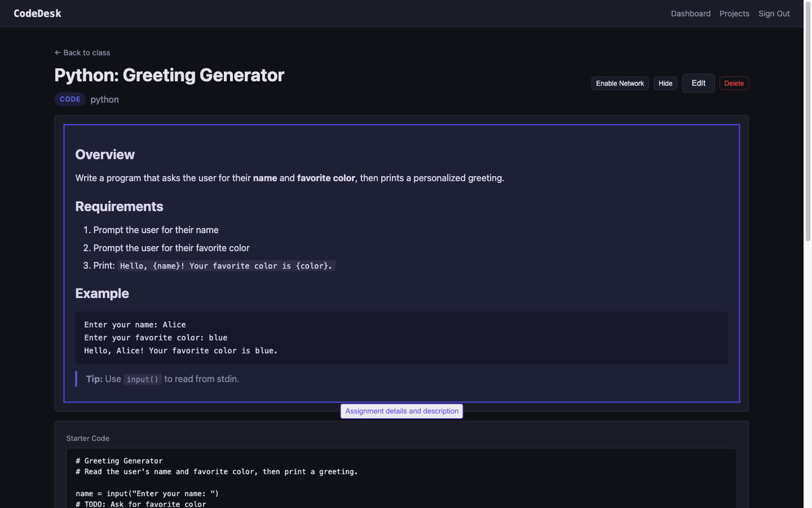Sign out of the account
This screenshot has height=508, width=812.
tap(773, 14)
